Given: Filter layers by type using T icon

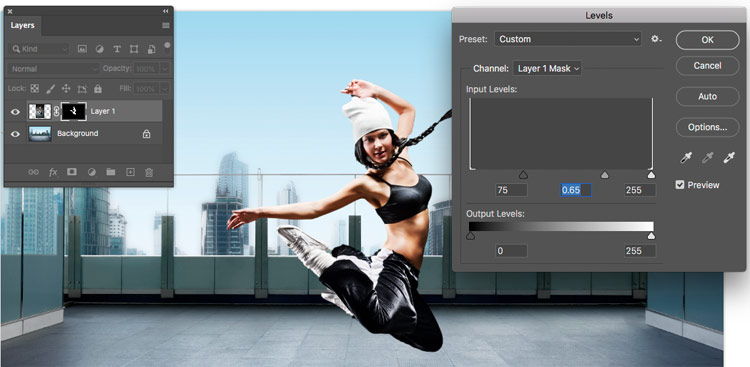Looking at the screenshot, I should click(117, 49).
